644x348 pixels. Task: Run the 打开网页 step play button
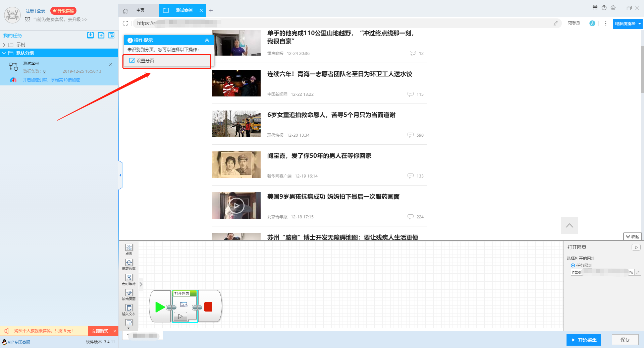(x=180, y=316)
